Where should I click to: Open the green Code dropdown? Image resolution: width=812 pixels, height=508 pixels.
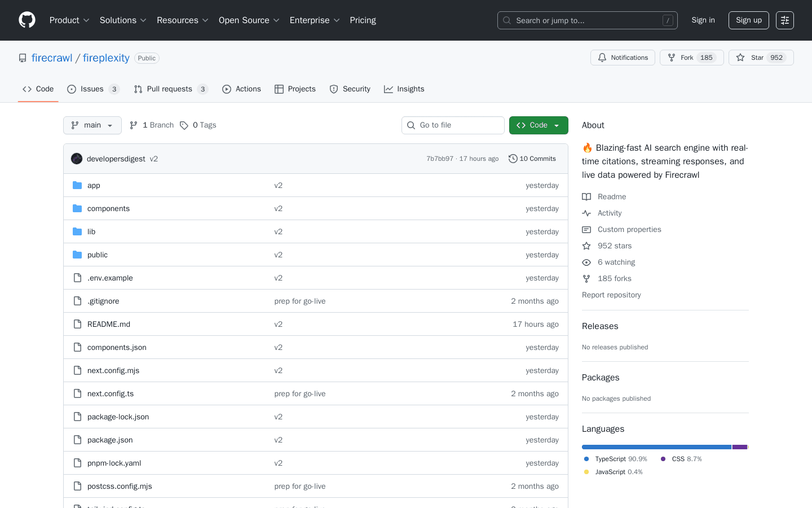click(x=539, y=125)
